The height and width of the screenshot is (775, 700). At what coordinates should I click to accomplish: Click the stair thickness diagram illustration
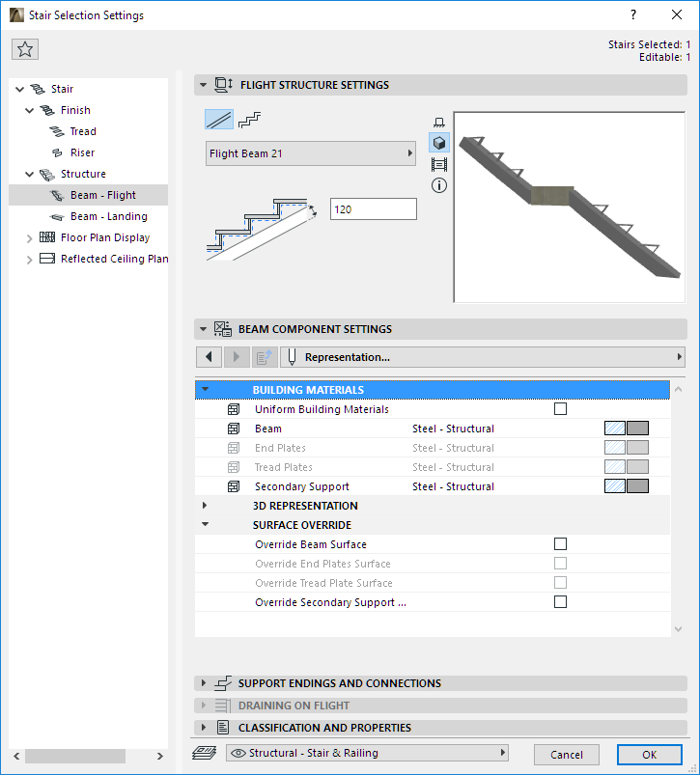click(x=262, y=229)
